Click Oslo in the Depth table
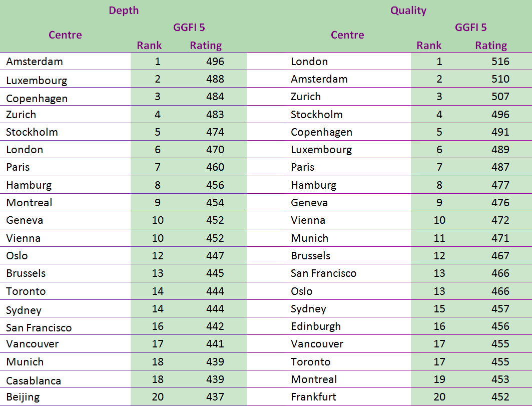This screenshot has width=532, height=406. pyautogui.click(x=17, y=256)
